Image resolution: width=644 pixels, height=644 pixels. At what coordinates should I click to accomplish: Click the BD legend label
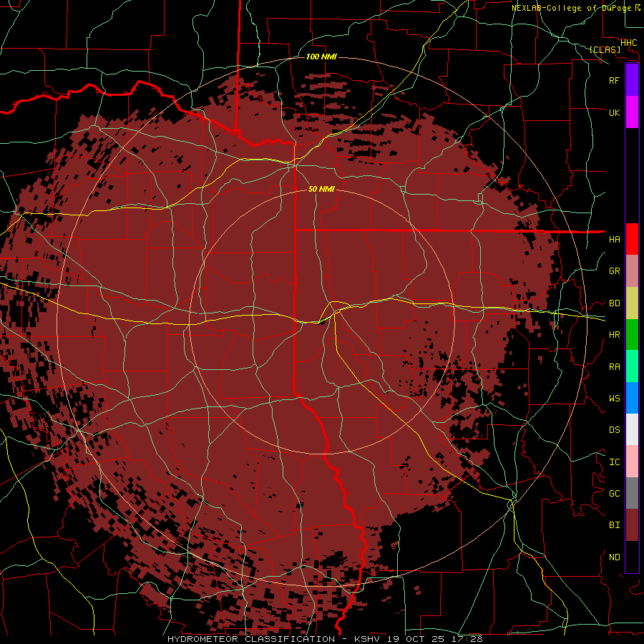click(614, 303)
